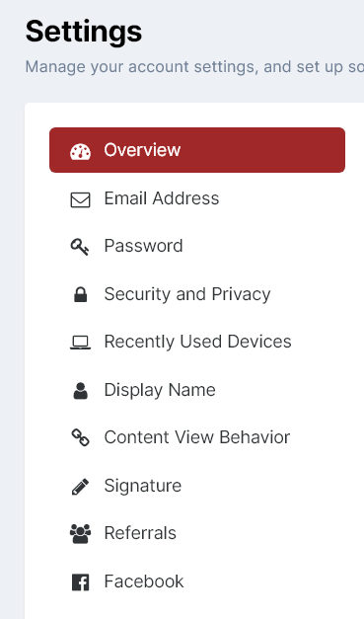Select the Overview menu item
This screenshot has height=619, width=364.
coord(197,150)
